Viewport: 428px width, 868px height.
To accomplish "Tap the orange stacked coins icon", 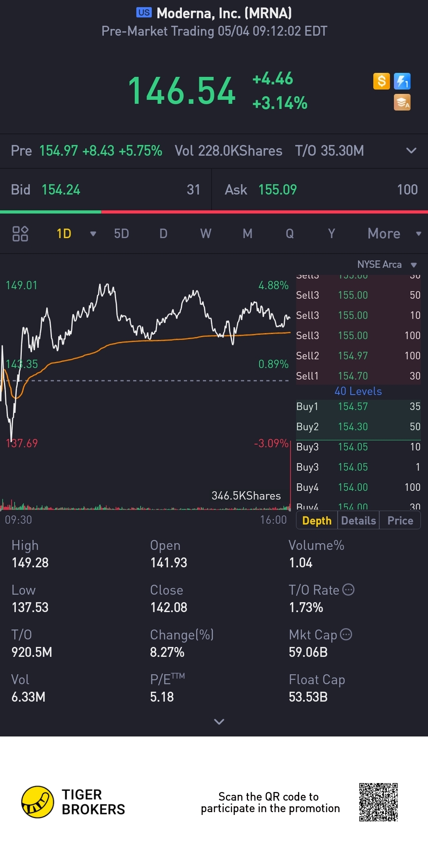I will 402,102.
